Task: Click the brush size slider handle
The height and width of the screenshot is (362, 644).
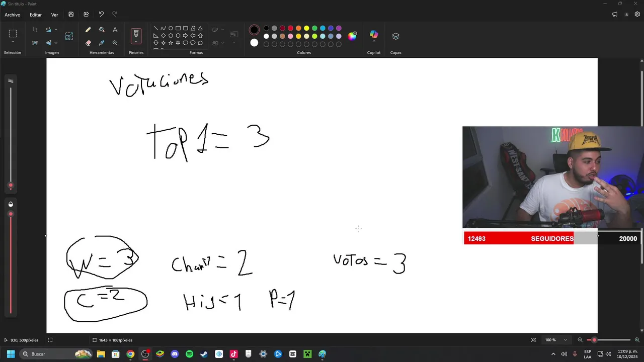Action: pos(11,186)
